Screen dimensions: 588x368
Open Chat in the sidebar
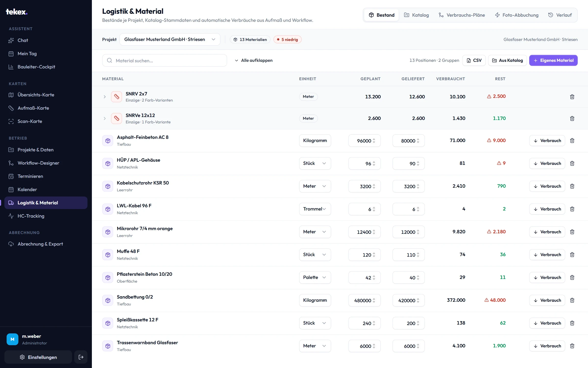click(x=46, y=40)
